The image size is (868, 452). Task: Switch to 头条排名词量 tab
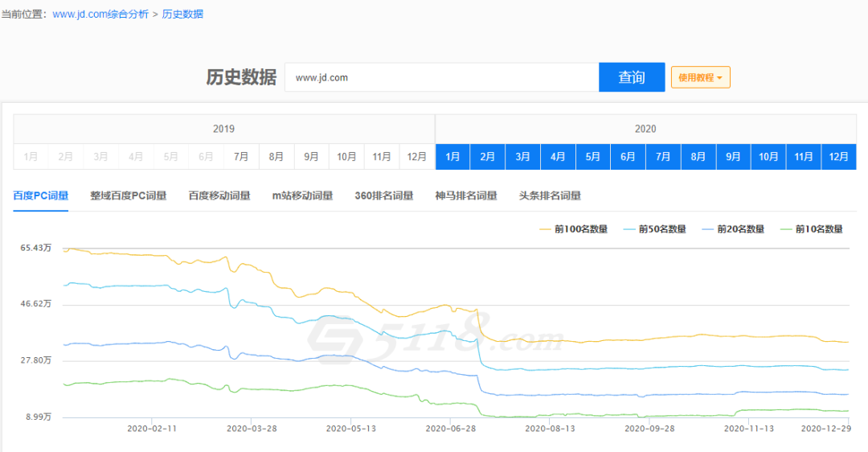click(x=551, y=195)
